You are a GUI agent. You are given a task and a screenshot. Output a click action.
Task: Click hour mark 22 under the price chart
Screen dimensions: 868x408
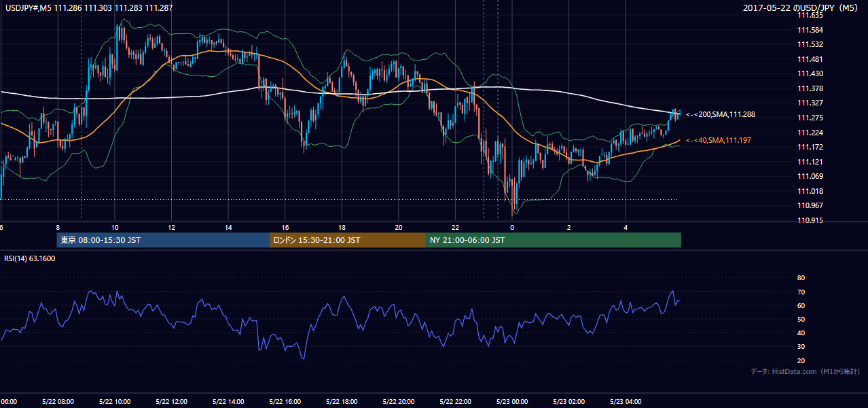point(456,228)
